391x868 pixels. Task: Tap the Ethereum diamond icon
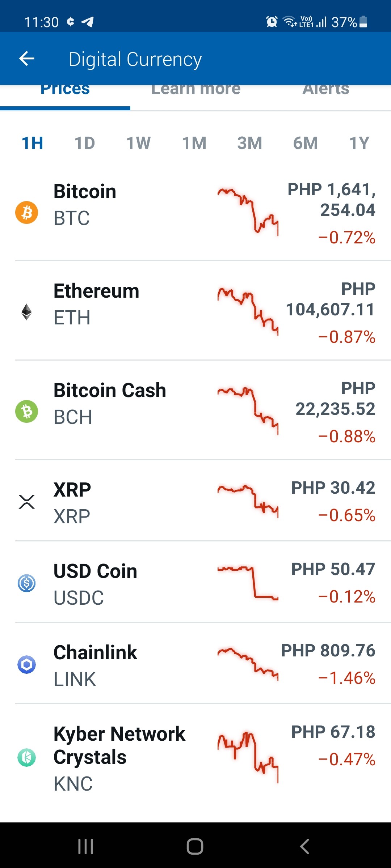coord(26,312)
